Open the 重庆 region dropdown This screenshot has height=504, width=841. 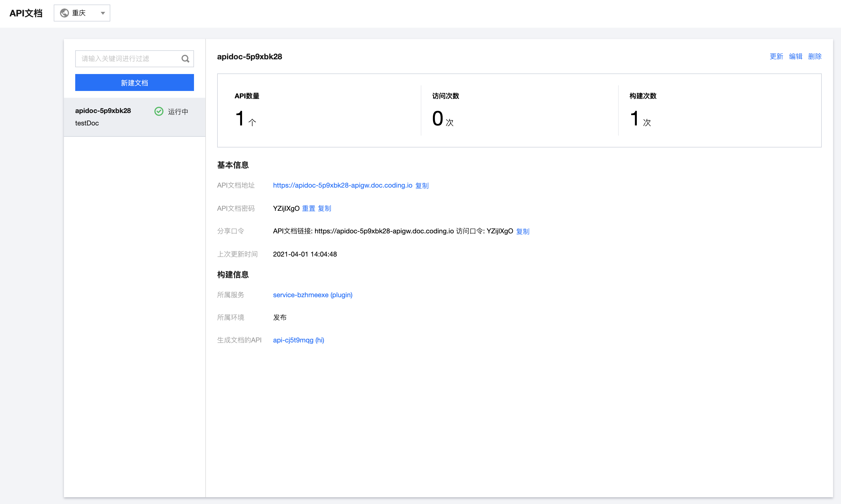tap(82, 13)
